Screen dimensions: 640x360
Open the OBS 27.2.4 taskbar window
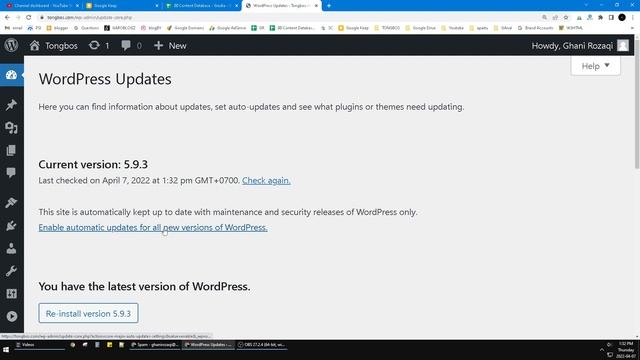(261, 345)
